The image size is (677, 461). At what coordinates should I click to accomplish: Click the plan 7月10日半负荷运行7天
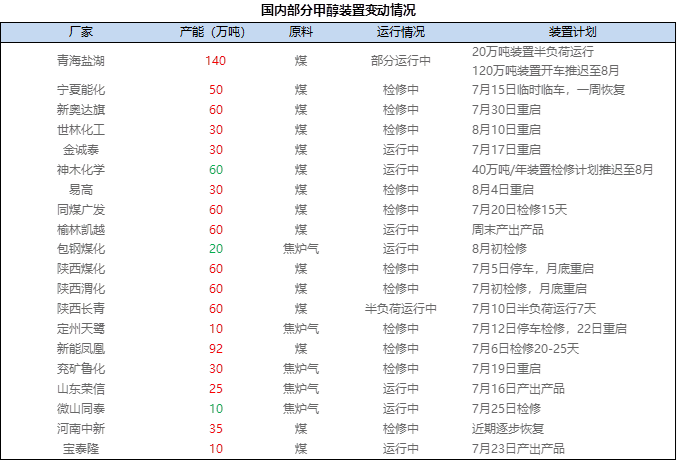coord(534,309)
